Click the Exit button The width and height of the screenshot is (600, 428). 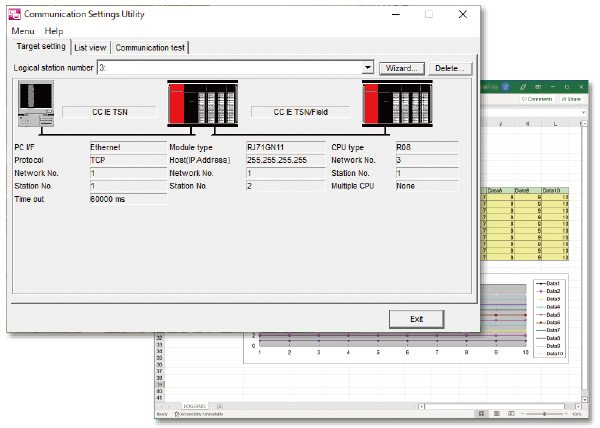pyautogui.click(x=417, y=319)
